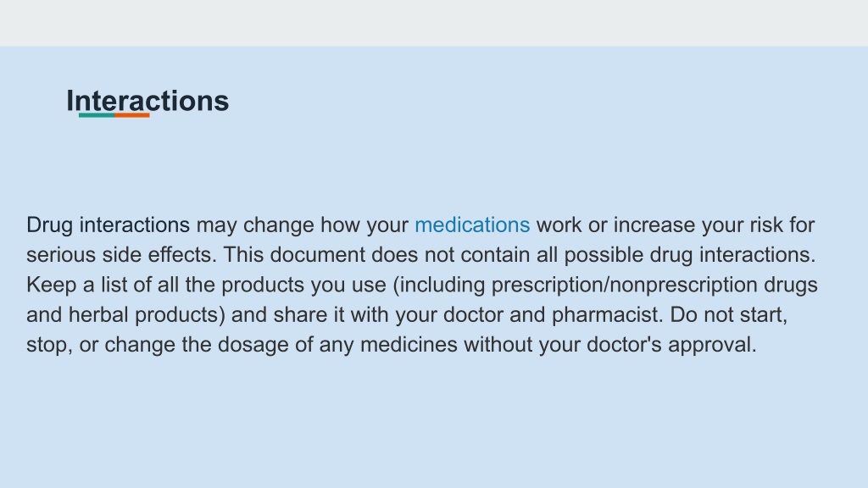Click the word 'pharmacist' in the paragraph

click(607, 315)
